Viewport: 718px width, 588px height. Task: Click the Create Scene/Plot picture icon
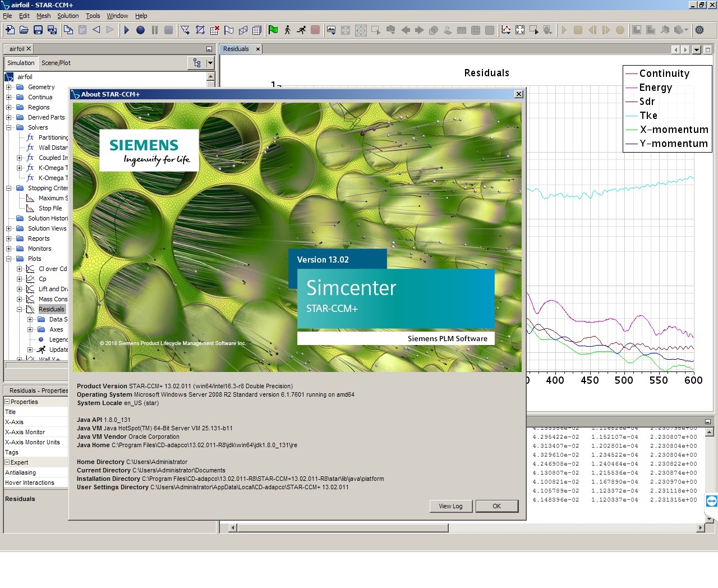pos(331,30)
